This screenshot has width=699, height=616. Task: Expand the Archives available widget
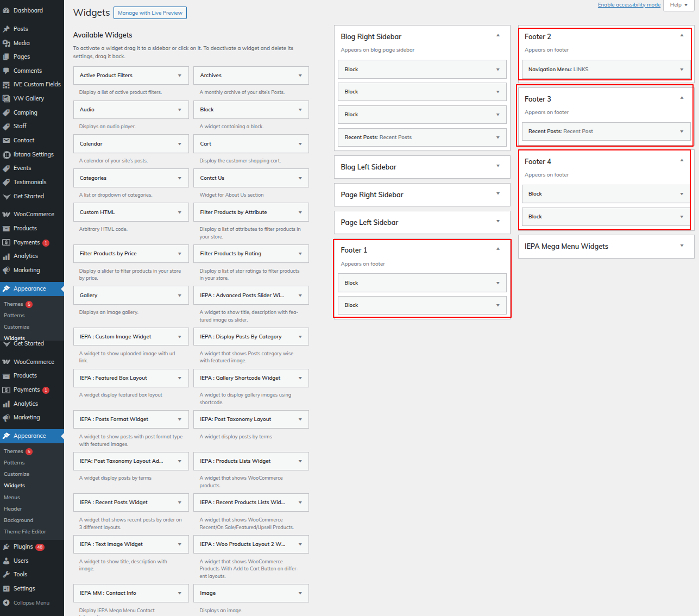(x=300, y=76)
